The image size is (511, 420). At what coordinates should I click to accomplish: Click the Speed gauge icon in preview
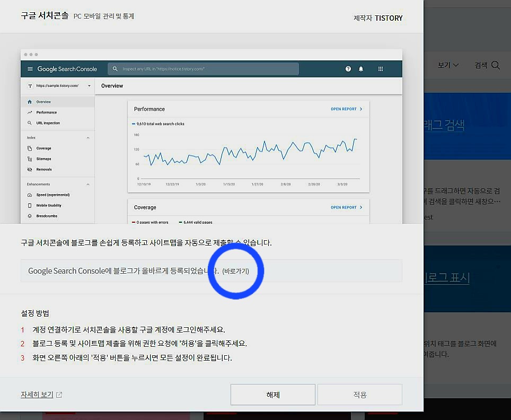[x=30, y=195]
